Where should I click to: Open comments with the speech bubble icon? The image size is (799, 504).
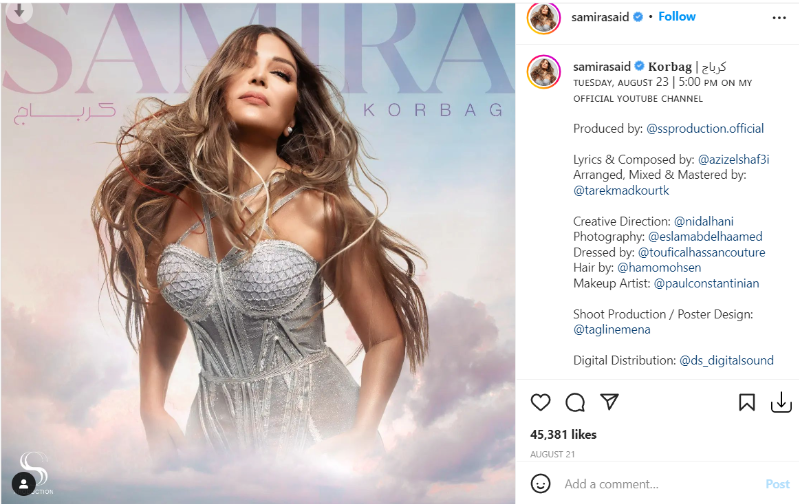(575, 403)
